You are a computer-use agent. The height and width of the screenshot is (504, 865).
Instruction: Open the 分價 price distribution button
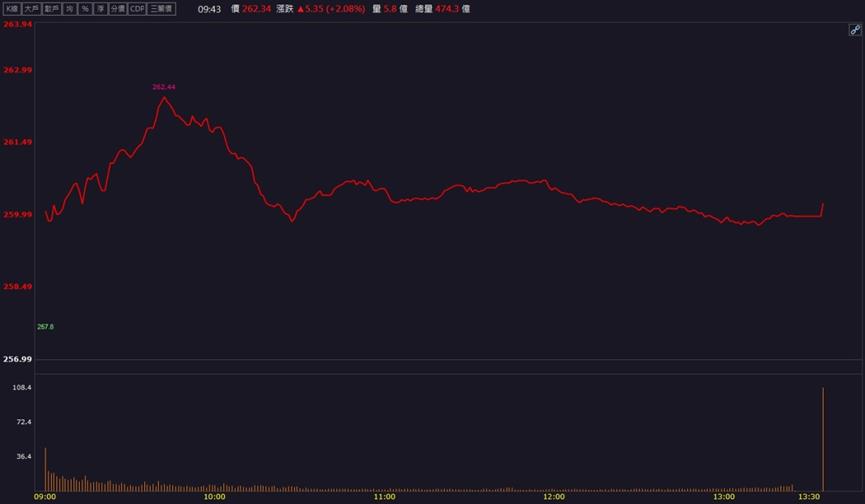pyautogui.click(x=118, y=9)
